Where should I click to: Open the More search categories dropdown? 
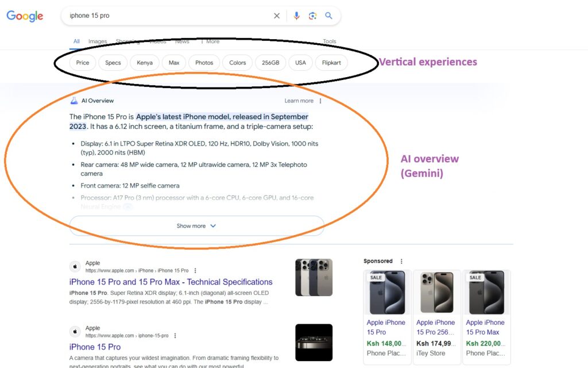[x=210, y=41]
